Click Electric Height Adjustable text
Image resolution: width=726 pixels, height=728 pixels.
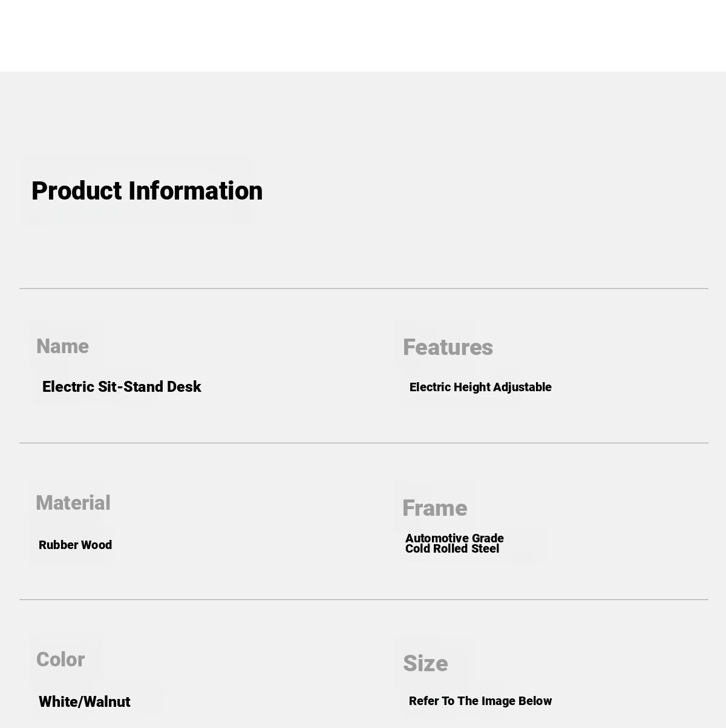480,387
